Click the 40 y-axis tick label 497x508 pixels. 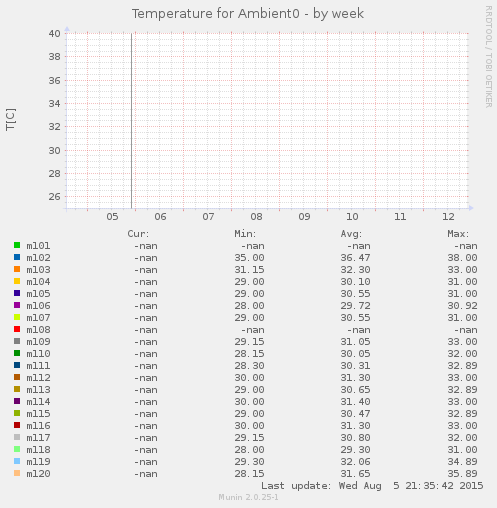coord(54,34)
